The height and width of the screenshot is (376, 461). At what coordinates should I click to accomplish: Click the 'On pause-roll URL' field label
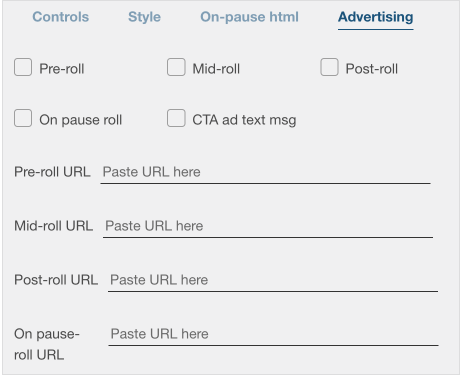[x=47, y=344]
